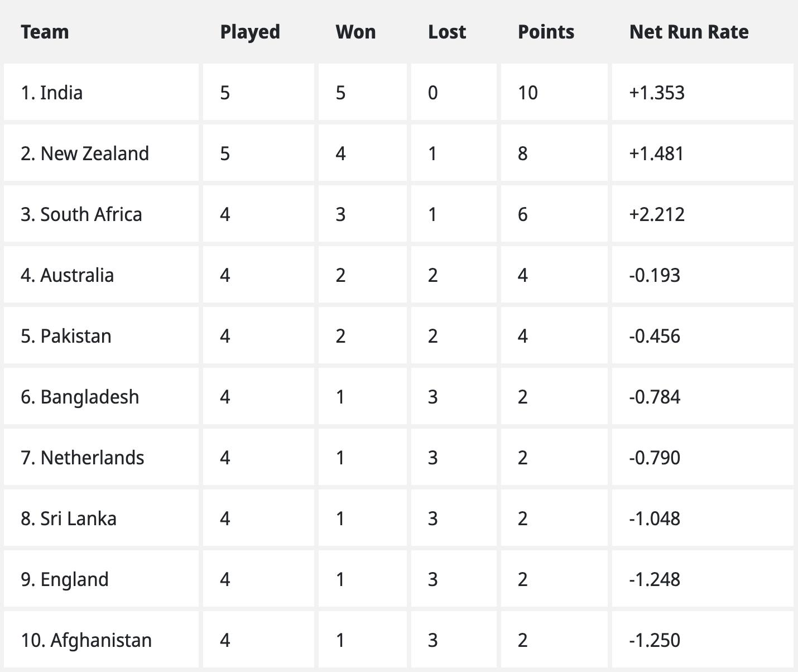The width and height of the screenshot is (798, 672).
Task: Click the Played column header
Action: 250,32
